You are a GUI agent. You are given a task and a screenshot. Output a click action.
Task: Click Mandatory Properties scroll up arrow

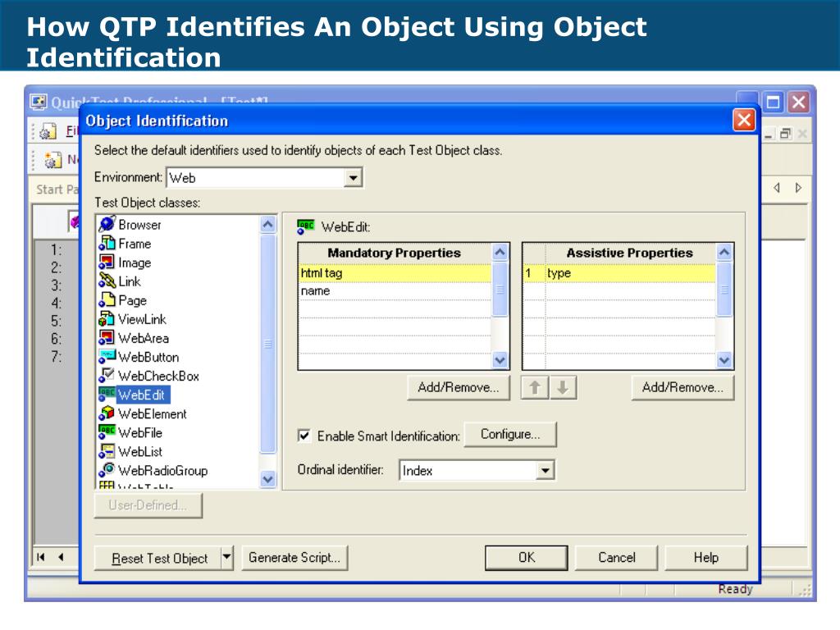500,253
